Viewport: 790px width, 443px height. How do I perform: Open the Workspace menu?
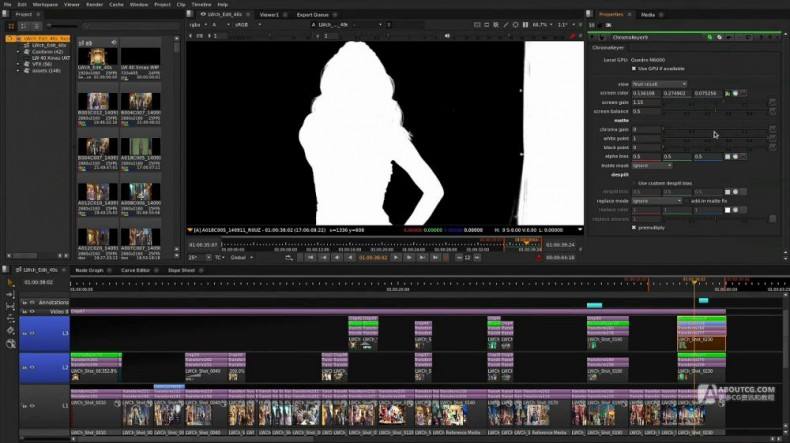coord(45,4)
